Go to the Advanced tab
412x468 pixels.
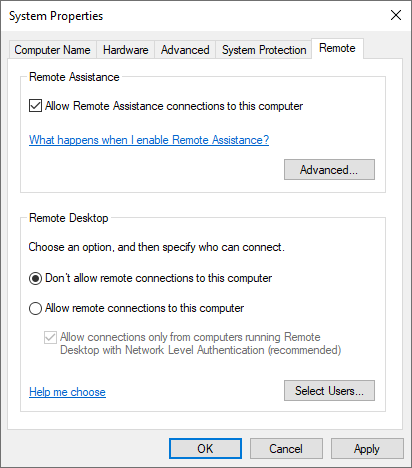pos(185,50)
